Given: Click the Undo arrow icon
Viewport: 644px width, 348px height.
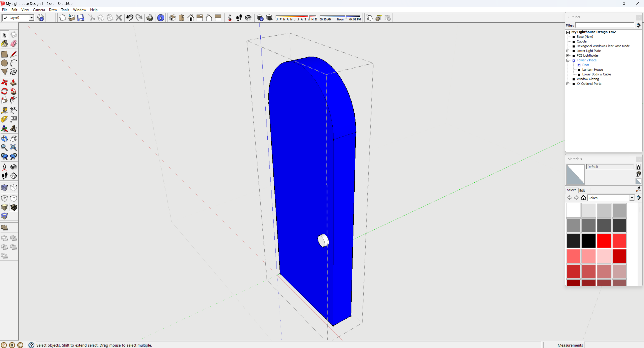Looking at the screenshot, I should (130, 18).
